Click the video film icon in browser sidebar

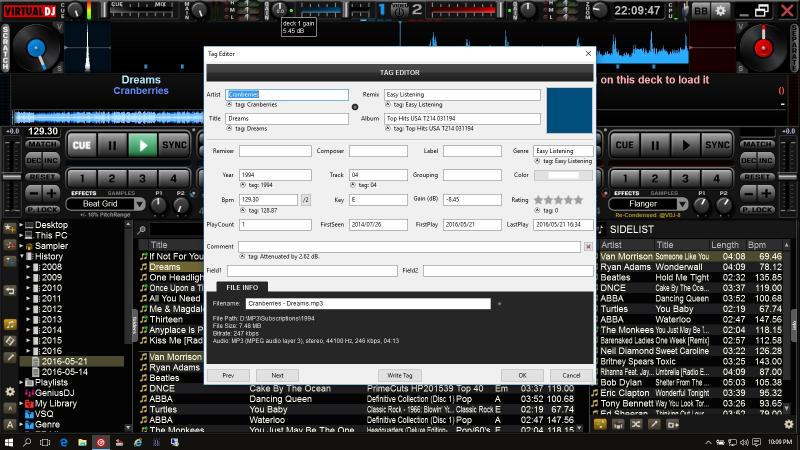(10, 341)
